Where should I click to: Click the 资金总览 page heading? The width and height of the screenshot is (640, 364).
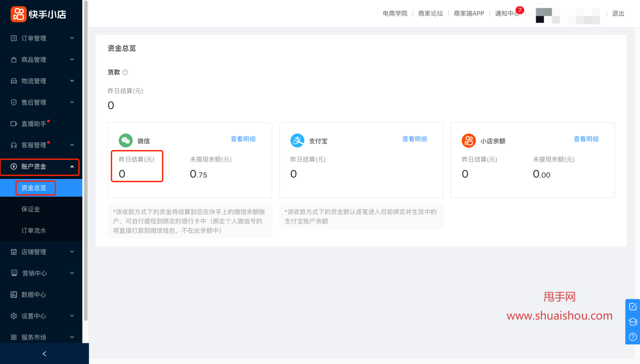122,48
